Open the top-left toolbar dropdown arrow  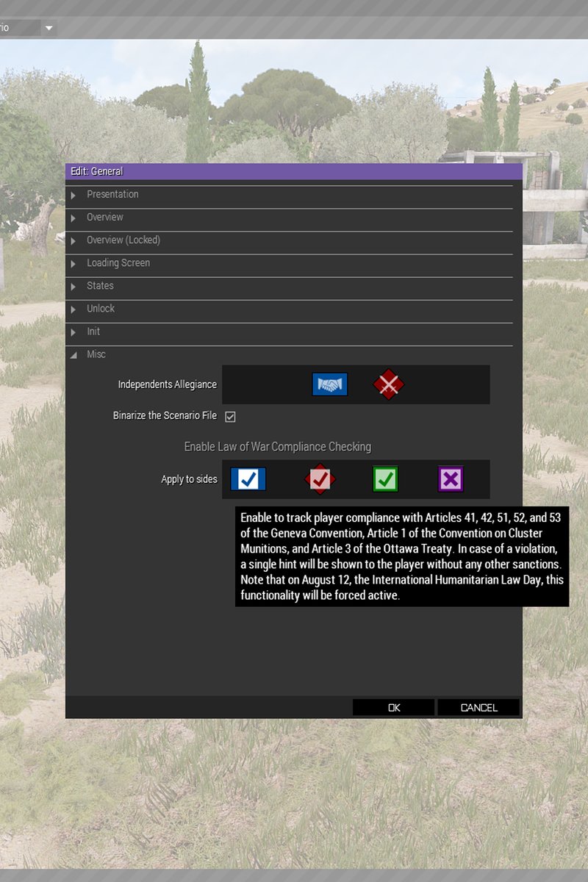point(49,28)
